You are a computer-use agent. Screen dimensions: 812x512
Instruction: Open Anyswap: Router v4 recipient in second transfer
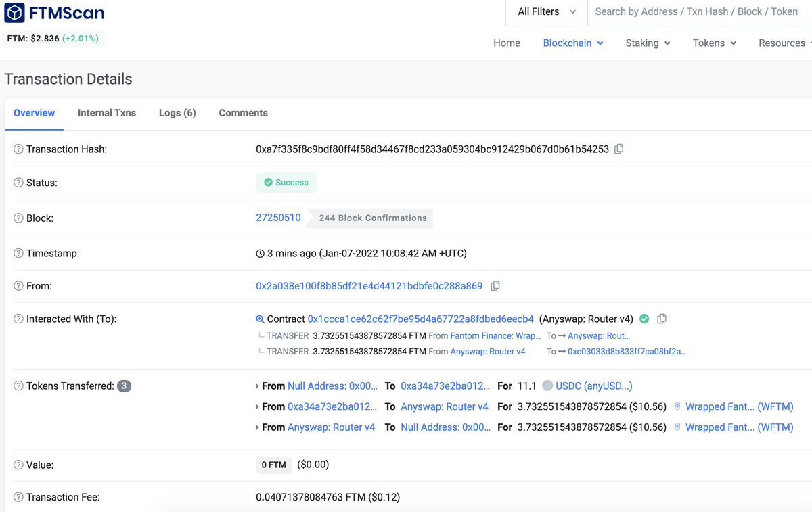tap(445, 407)
